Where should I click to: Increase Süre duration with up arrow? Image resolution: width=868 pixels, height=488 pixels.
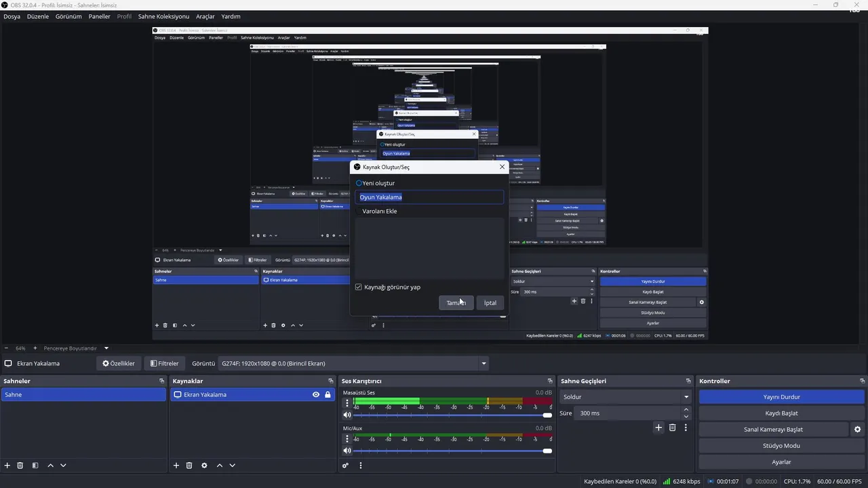pyautogui.click(x=686, y=409)
